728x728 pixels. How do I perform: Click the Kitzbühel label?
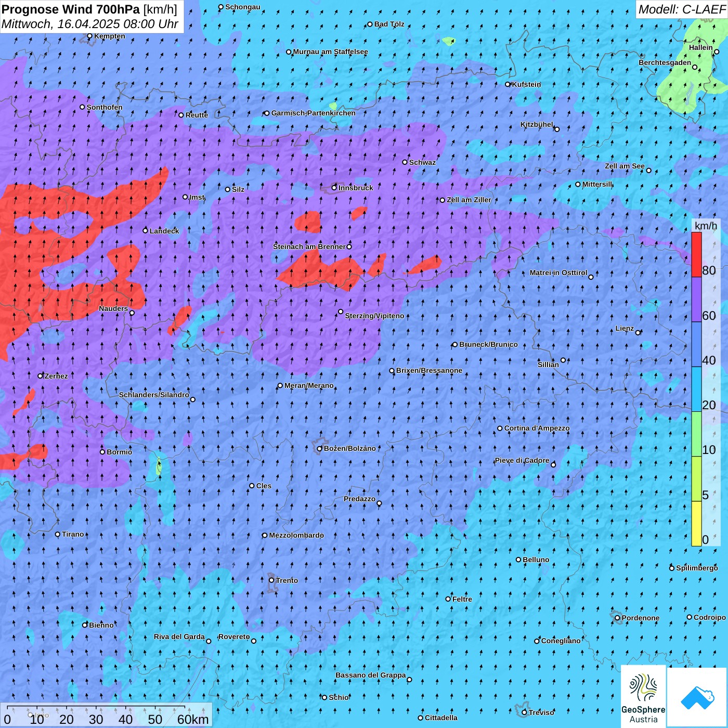[x=537, y=124]
